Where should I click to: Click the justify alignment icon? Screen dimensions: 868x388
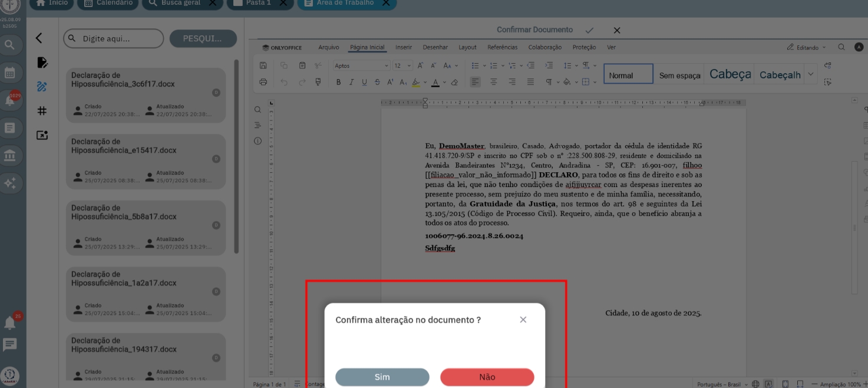pos(530,83)
